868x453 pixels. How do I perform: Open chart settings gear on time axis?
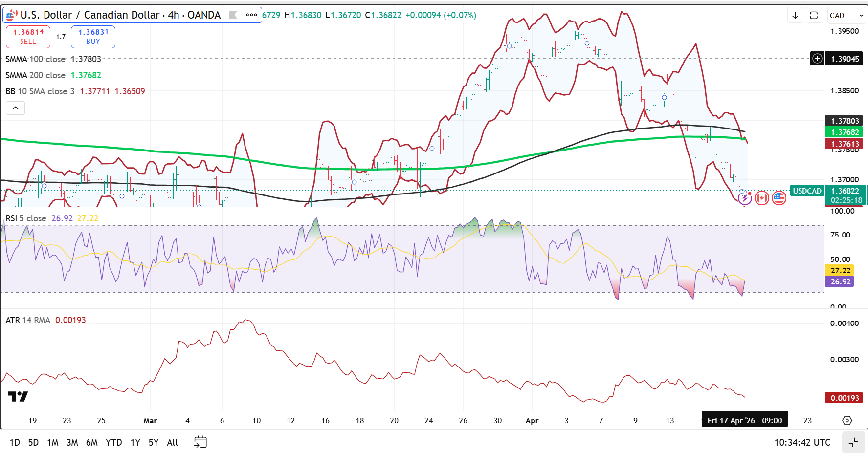coord(847,420)
